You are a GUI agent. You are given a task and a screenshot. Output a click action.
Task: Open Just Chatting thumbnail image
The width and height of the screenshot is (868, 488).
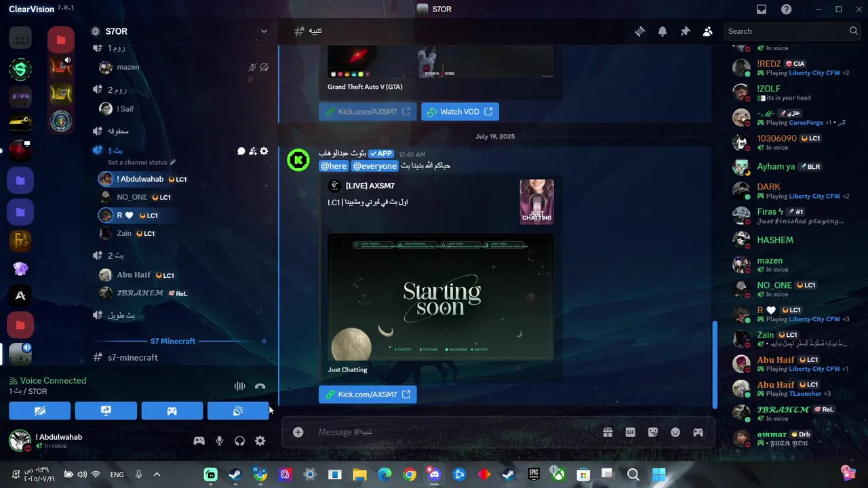(x=537, y=201)
